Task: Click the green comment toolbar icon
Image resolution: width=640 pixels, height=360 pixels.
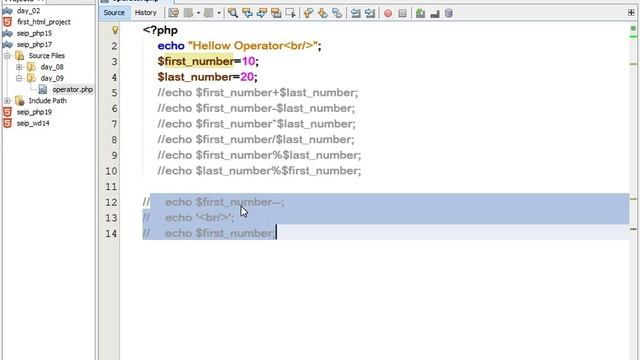Action: click(420, 13)
